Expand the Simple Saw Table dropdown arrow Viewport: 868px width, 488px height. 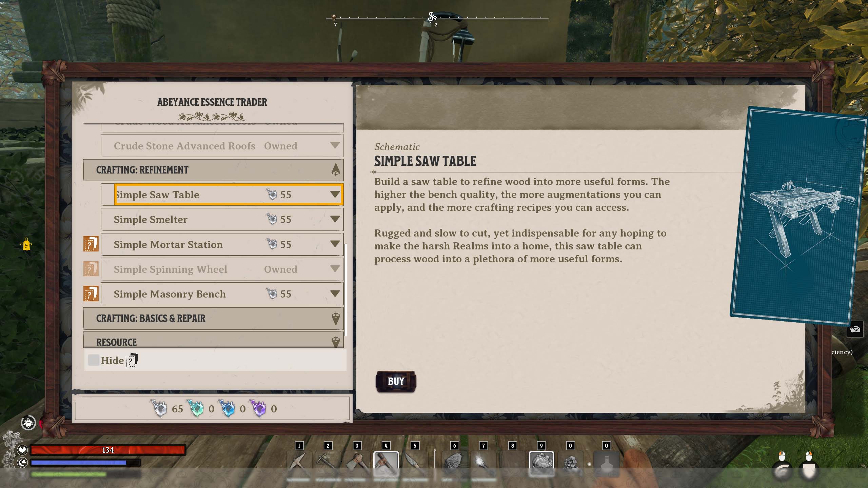point(334,194)
